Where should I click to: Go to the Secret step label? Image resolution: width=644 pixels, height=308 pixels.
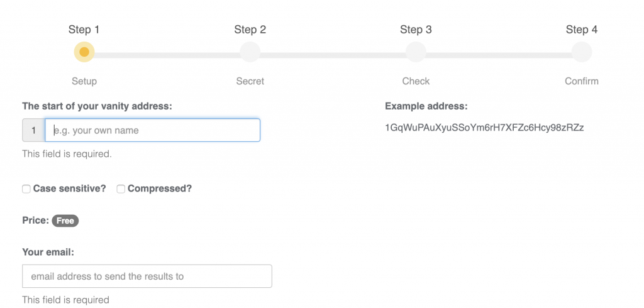(x=250, y=81)
